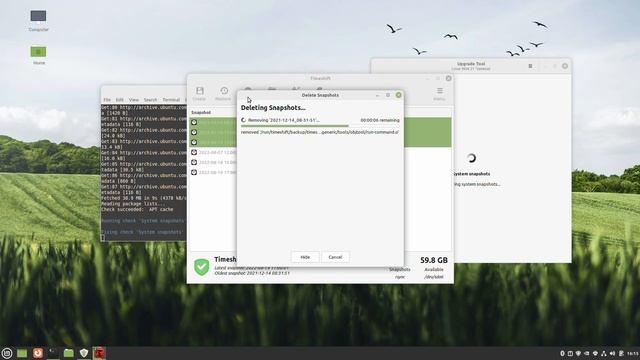Click the shield update manager panel icon
The image size is (640, 360).
click(84, 353)
